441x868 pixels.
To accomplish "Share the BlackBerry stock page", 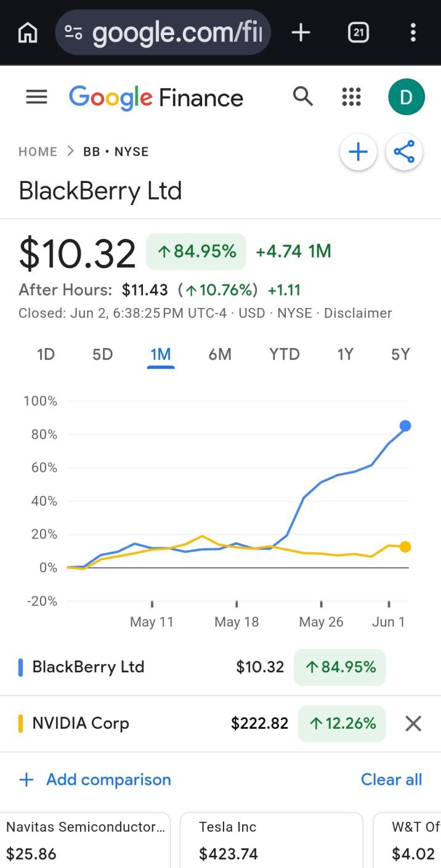I will tap(404, 152).
